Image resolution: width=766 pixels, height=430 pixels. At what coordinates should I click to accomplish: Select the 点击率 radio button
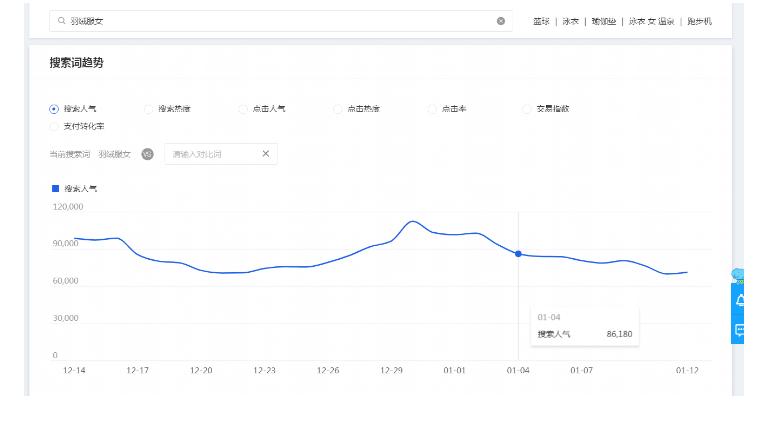[x=432, y=109]
